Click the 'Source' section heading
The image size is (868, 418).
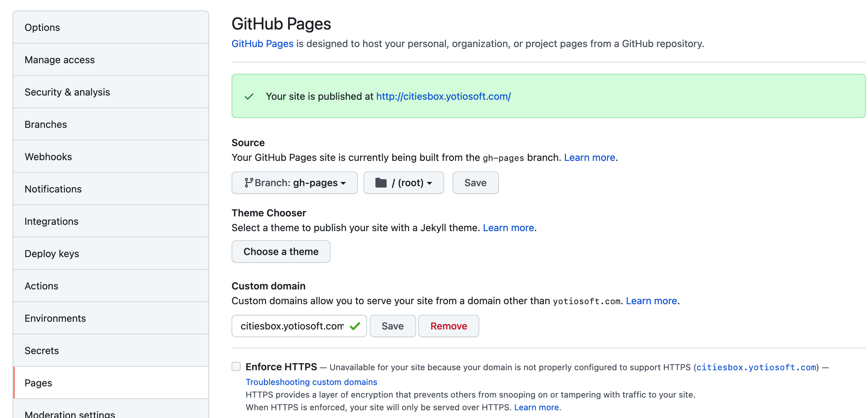(x=248, y=143)
